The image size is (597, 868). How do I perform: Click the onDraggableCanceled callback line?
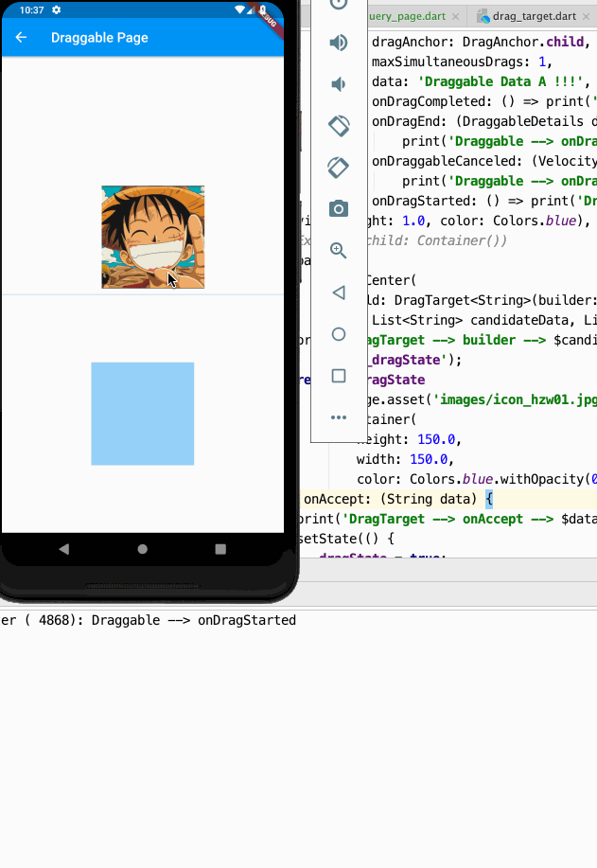(x=484, y=161)
